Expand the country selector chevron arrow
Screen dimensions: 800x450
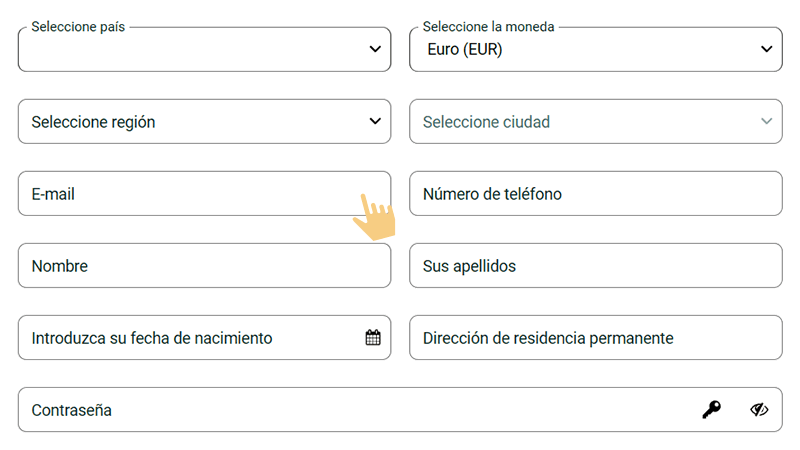[x=375, y=49]
